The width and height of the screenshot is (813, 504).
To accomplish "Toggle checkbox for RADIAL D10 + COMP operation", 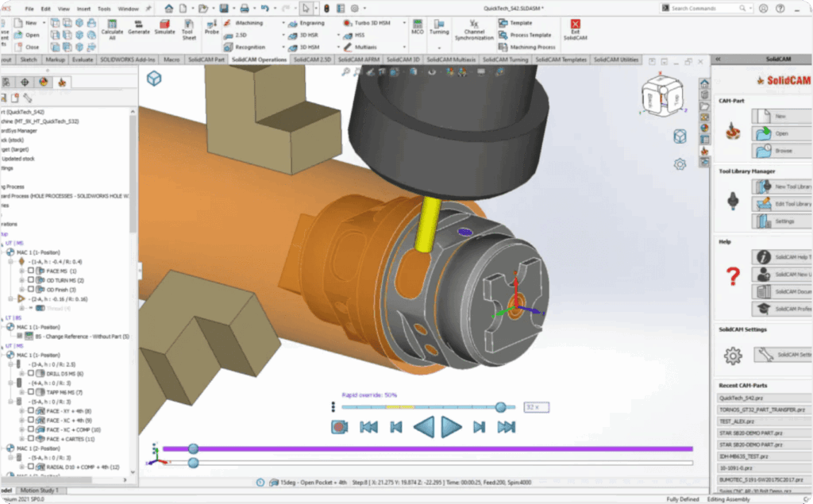I will (31, 467).
